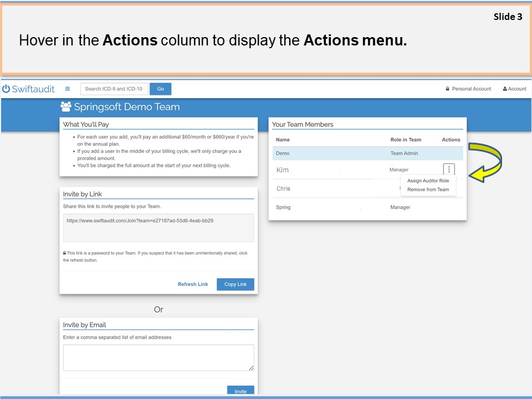
Task: Select the Chris team member row
Action: (x=332, y=188)
